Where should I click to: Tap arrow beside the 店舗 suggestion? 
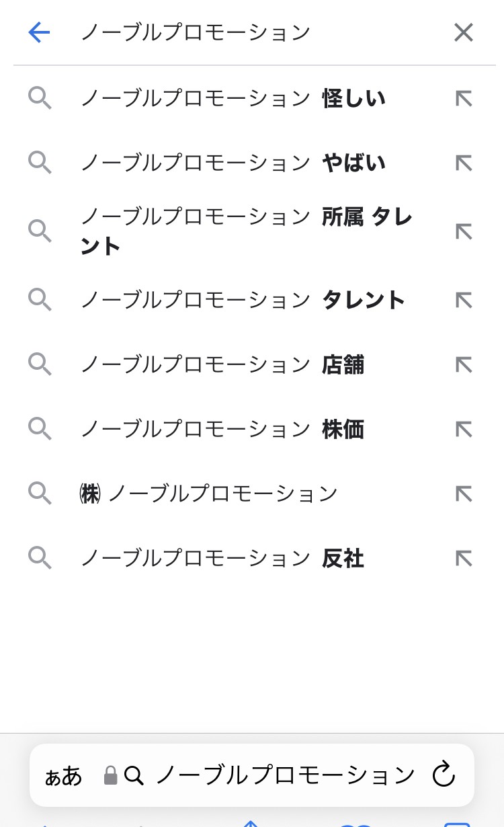(x=464, y=364)
